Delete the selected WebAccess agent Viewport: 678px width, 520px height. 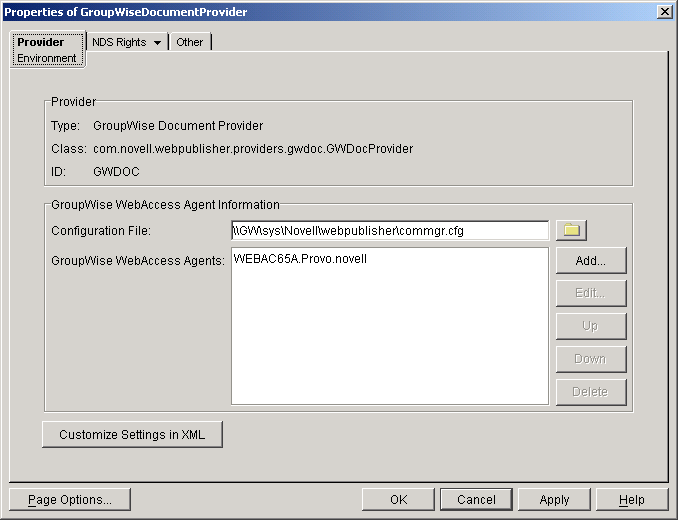591,392
